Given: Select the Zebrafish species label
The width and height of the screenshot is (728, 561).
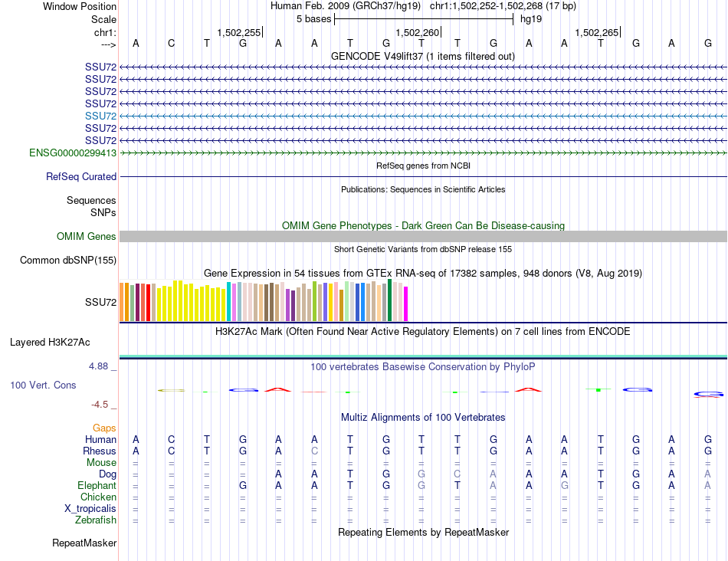Looking at the screenshot, I should pos(97,520).
